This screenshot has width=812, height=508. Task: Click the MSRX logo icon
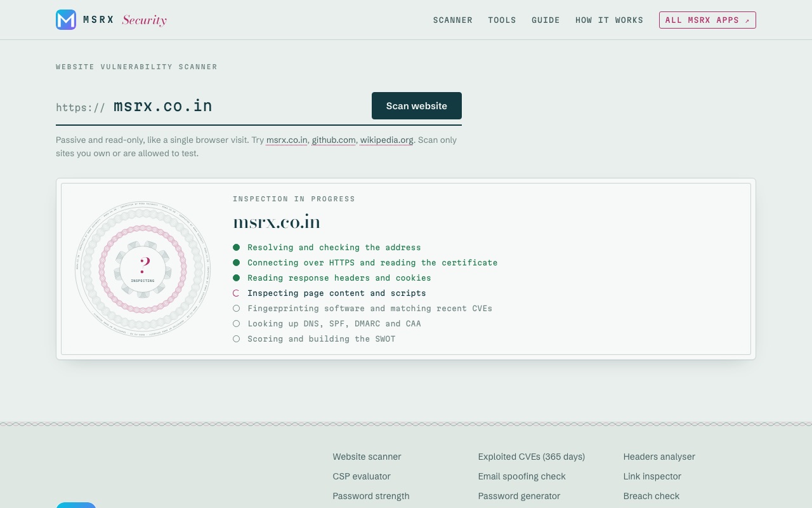tap(66, 20)
